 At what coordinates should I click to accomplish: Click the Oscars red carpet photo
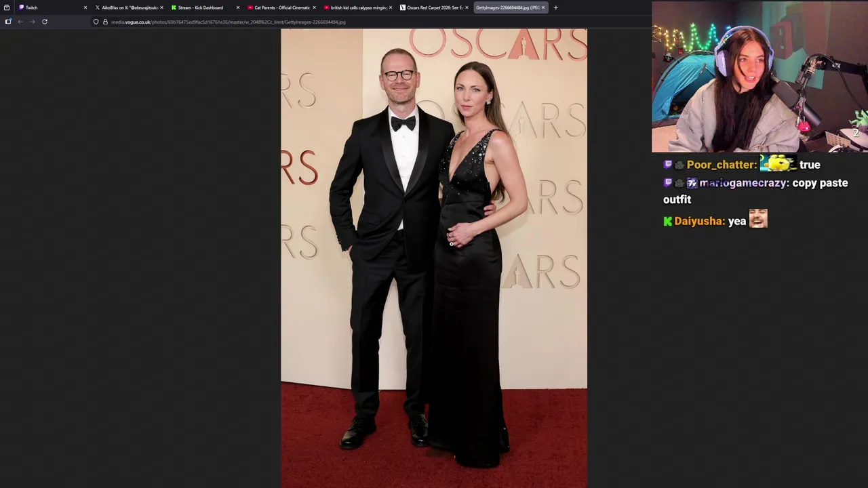pyautogui.click(x=434, y=258)
